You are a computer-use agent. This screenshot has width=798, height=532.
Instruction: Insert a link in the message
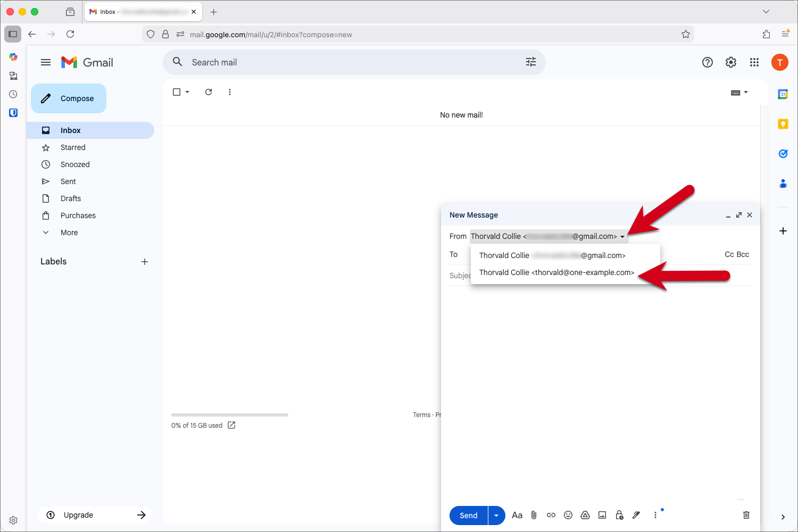pos(551,515)
